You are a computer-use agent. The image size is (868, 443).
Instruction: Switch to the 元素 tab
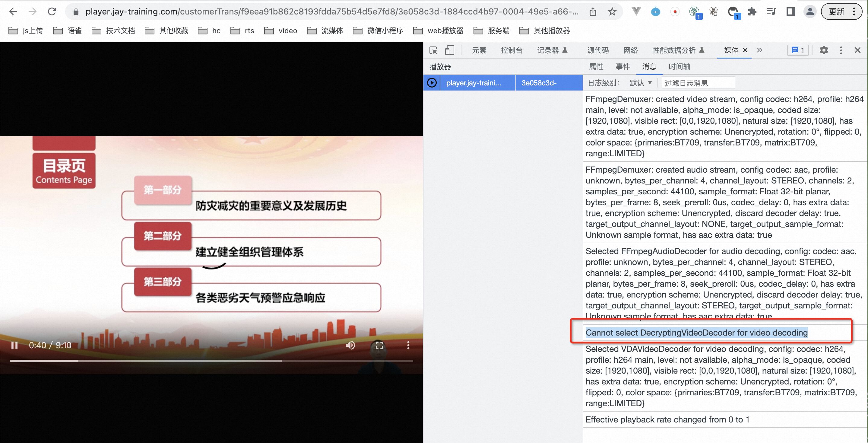pos(479,50)
